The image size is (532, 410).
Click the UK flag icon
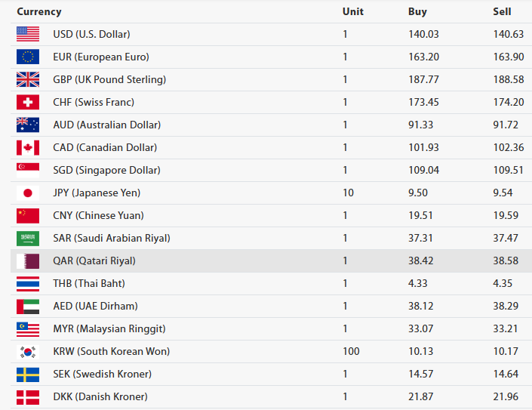click(x=28, y=79)
